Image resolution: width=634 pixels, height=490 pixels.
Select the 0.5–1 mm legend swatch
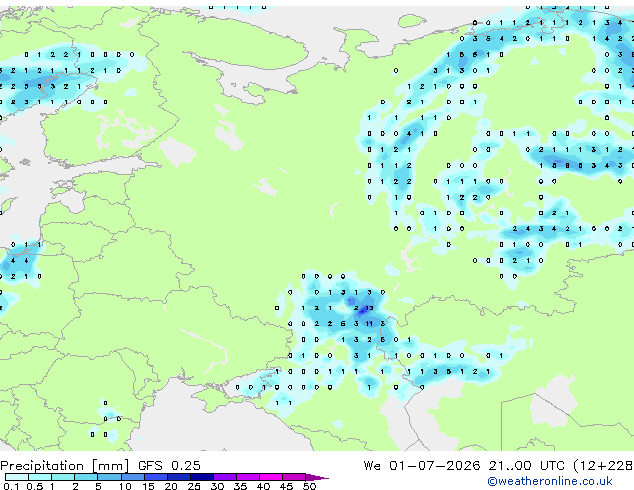[40, 477]
